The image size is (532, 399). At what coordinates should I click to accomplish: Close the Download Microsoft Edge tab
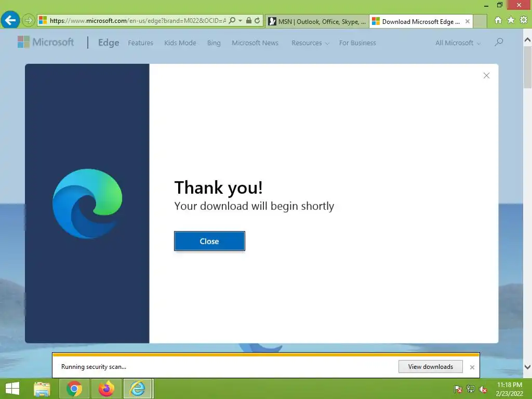468,21
